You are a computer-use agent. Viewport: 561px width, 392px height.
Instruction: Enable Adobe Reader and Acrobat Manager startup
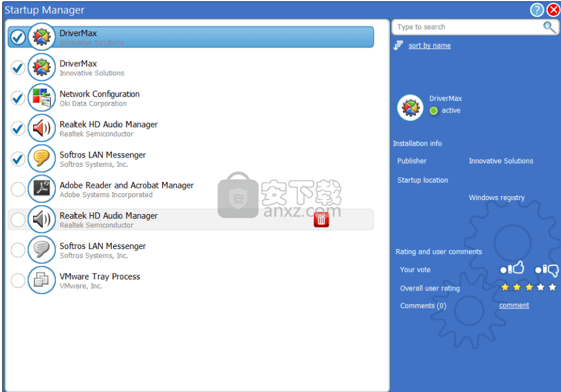coord(17,189)
